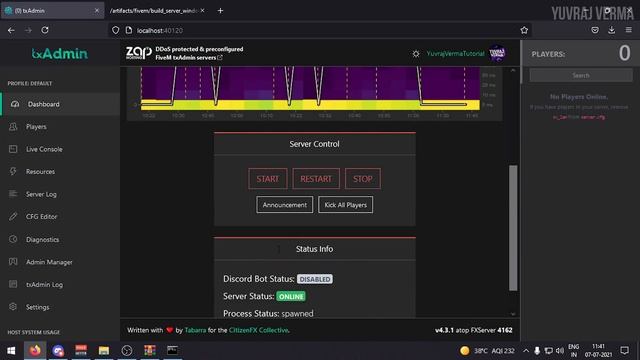Open Firefox application hamburger menu
This screenshot has width=640, height=360.
[629, 30]
